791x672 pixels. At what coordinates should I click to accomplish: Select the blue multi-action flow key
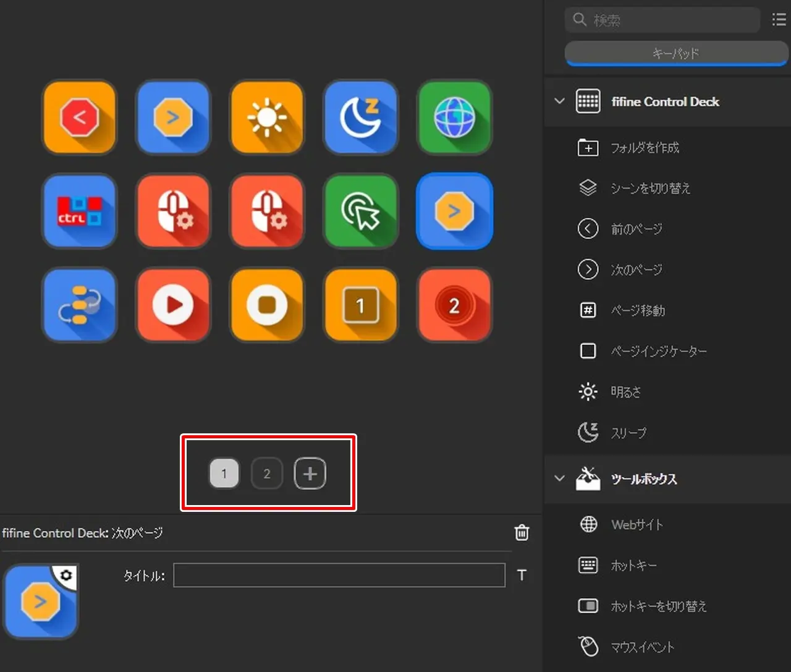(79, 305)
